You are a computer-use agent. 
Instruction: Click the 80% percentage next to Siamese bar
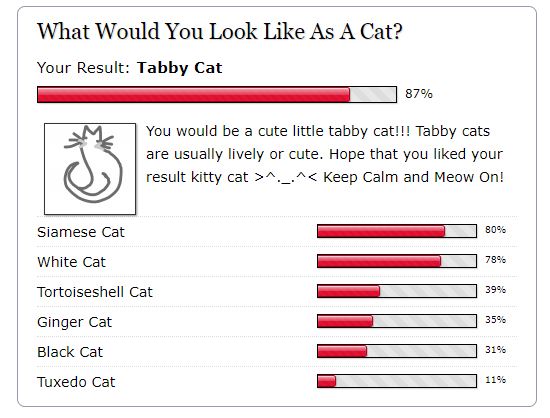pyautogui.click(x=495, y=230)
